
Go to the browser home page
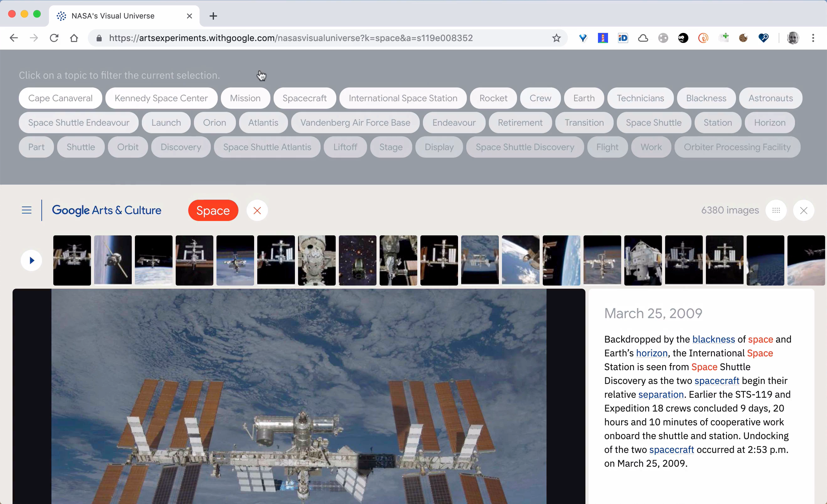point(74,38)
